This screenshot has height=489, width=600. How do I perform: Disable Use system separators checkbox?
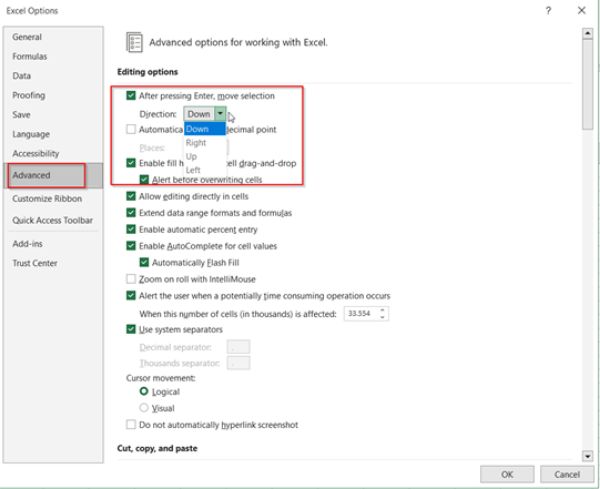[x=132, y=329]
